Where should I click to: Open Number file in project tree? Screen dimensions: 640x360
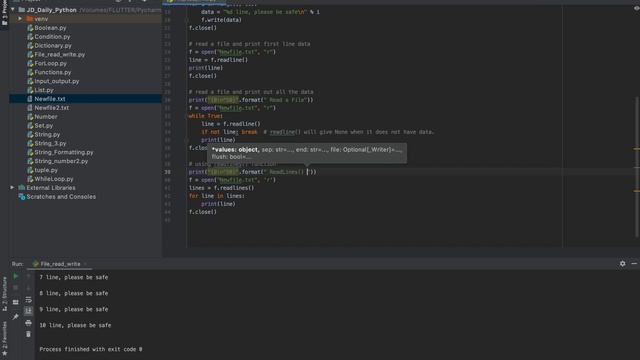point(46,117)
